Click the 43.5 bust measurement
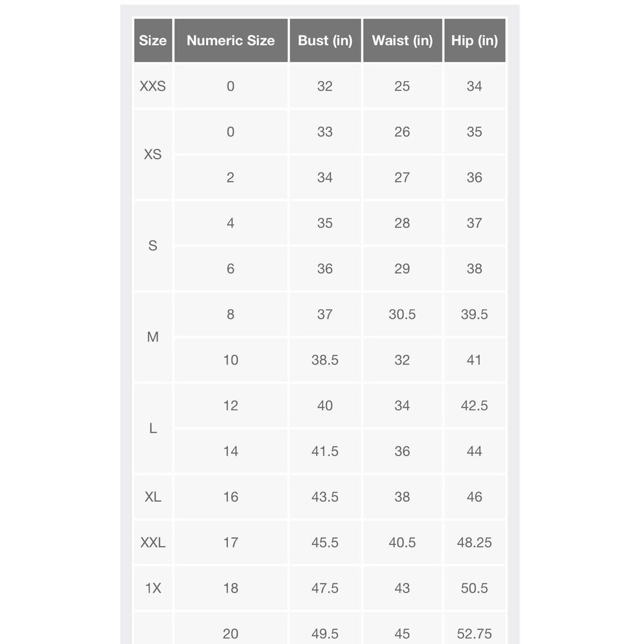Screen dimensions: 644x644 pyautogui.click(x=325, y=497)
